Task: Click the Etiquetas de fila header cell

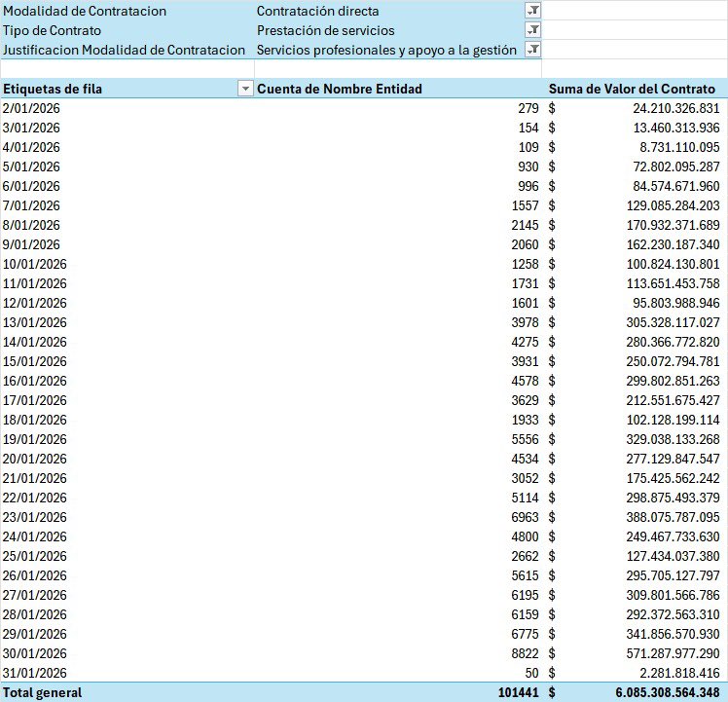Action: (127, 89)
